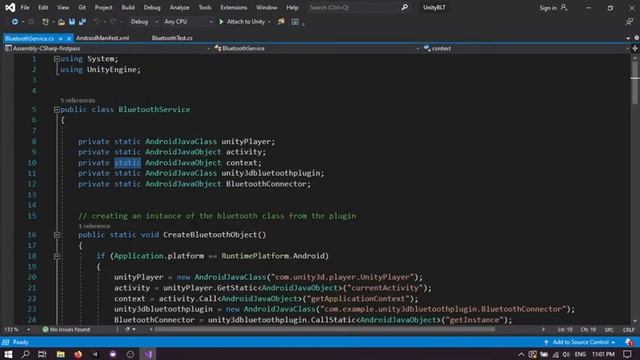
Task: Click Visual Studio icon in taskbar
Action: click(148, 354)
